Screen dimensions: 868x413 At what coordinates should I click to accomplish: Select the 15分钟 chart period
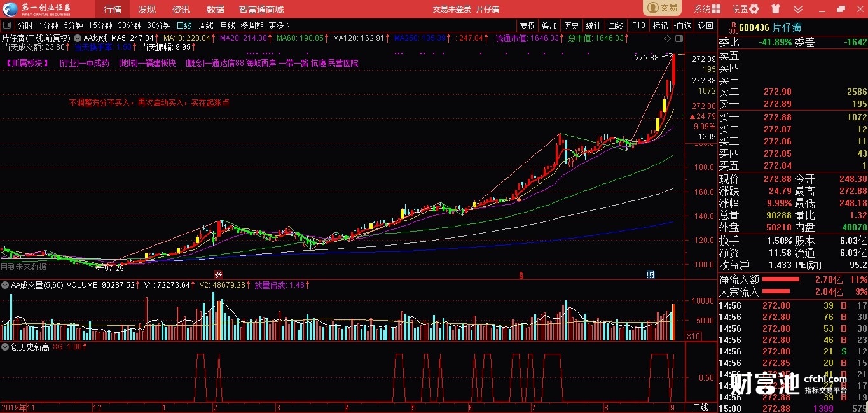point(100,25)
